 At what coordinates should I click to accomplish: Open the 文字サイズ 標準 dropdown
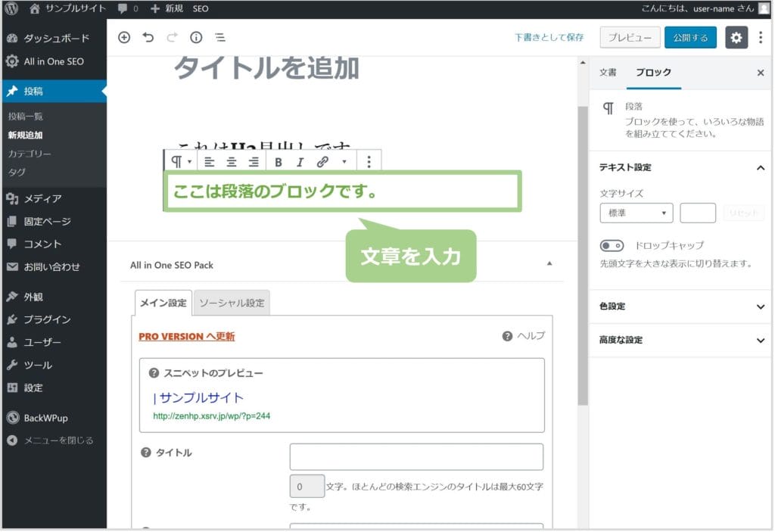tap(636, 213)
